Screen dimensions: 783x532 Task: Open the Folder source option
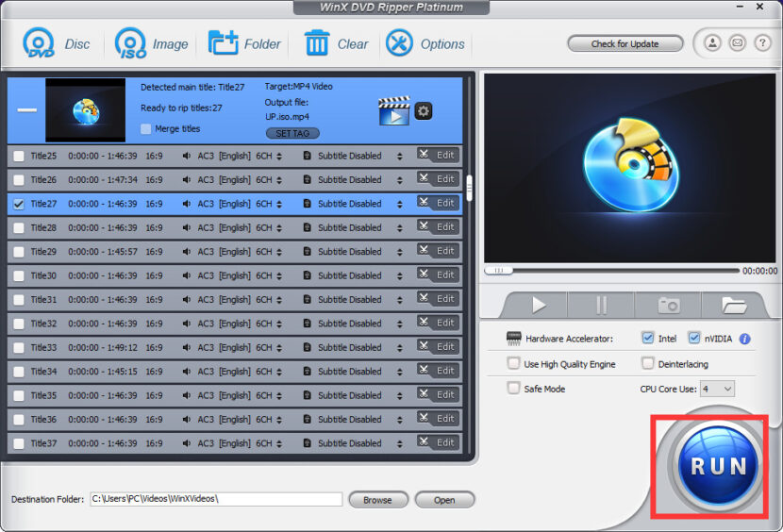click(224, 43)
